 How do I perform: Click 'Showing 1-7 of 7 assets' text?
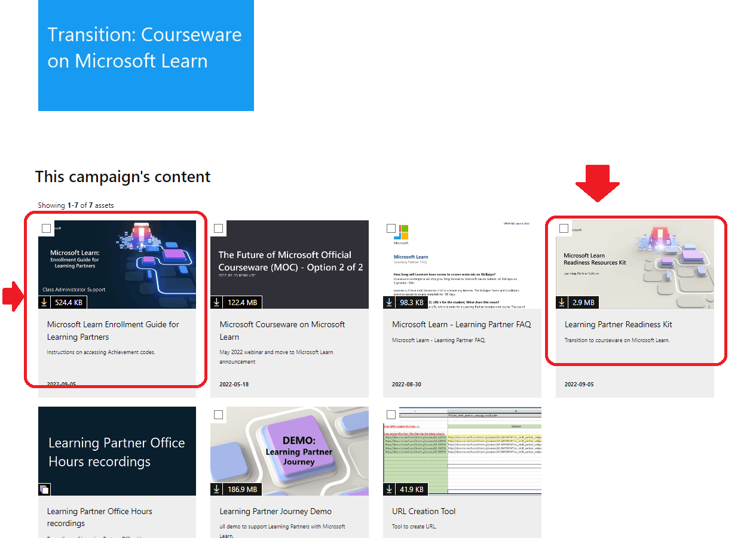(x=76, y=205)
